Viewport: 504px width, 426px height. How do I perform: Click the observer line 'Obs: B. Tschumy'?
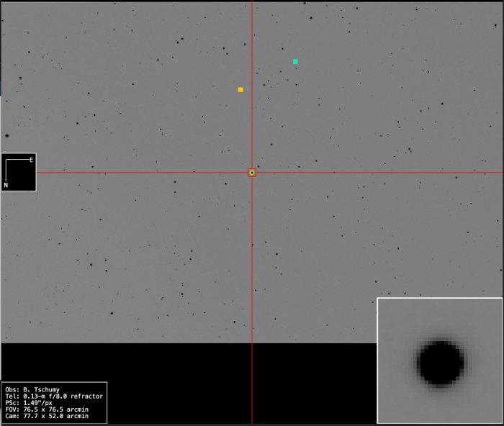pyautogui.click(x=32, y=389)
